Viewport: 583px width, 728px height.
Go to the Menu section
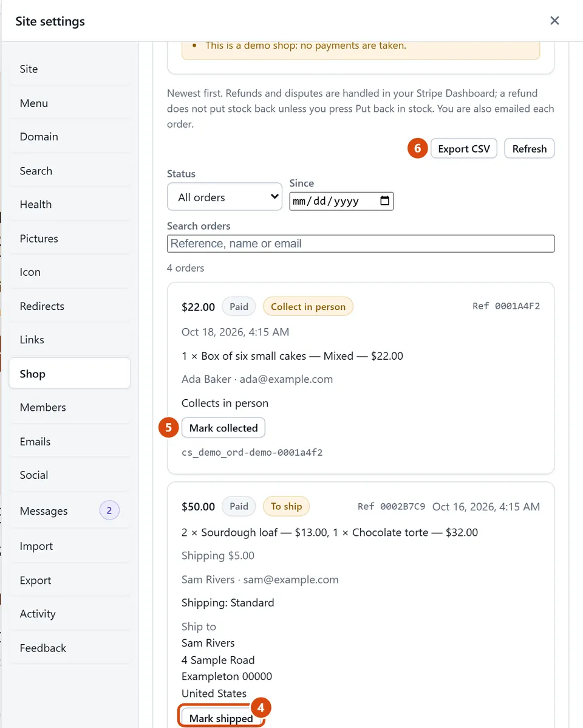pos(70,103)
